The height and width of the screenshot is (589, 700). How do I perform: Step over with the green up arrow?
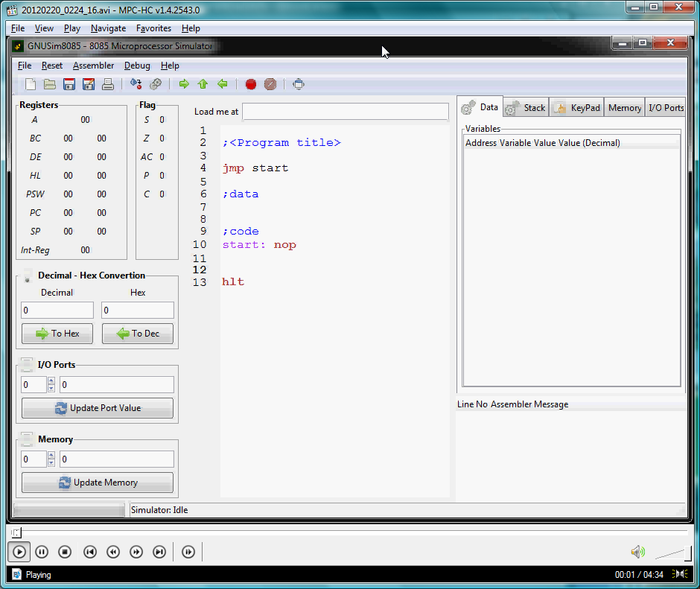pyautogui.click(x=203, y=84)
